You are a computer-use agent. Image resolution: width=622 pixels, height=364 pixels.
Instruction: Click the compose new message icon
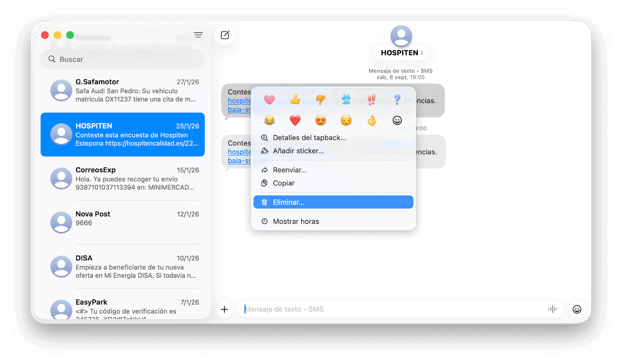(x=225, y=35)
